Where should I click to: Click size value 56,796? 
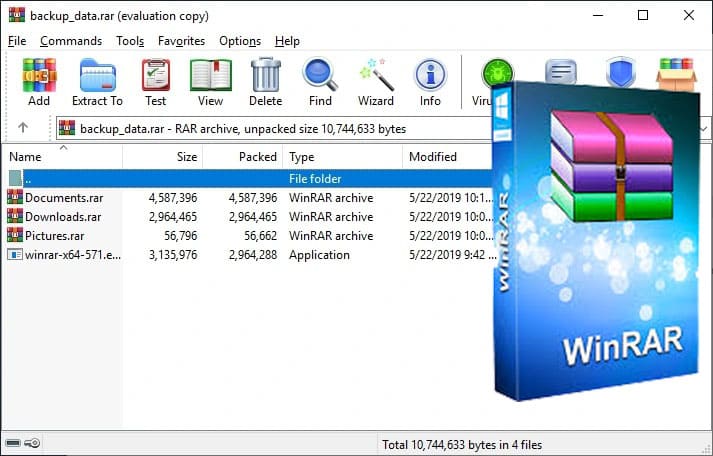pyautogui.click(x=181, y=236)
